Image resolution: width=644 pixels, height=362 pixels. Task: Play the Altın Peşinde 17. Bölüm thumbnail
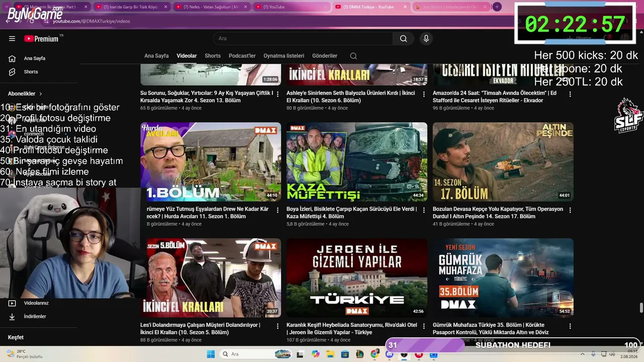(x=503, y=162)
